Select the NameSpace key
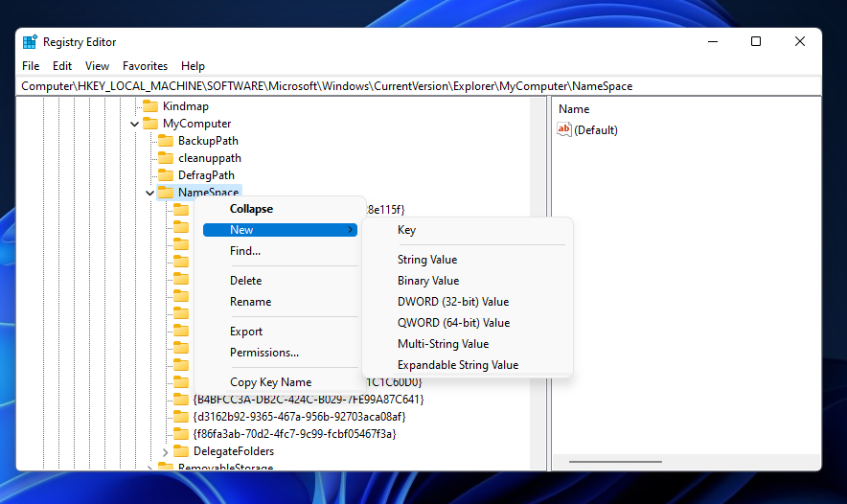Image resolution: width=847 pixels, height=504 pixels. coord(208,193)
